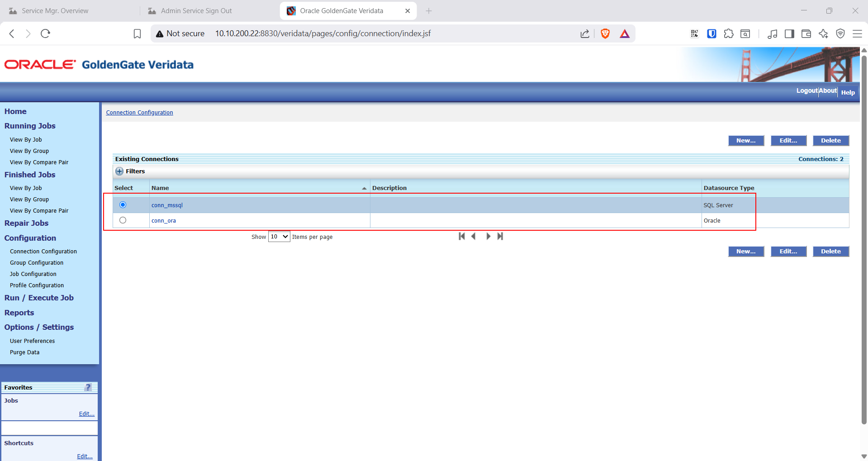Click the VPN shield icon
Viewport: 868px width, 461px height.
click(840, 33)
